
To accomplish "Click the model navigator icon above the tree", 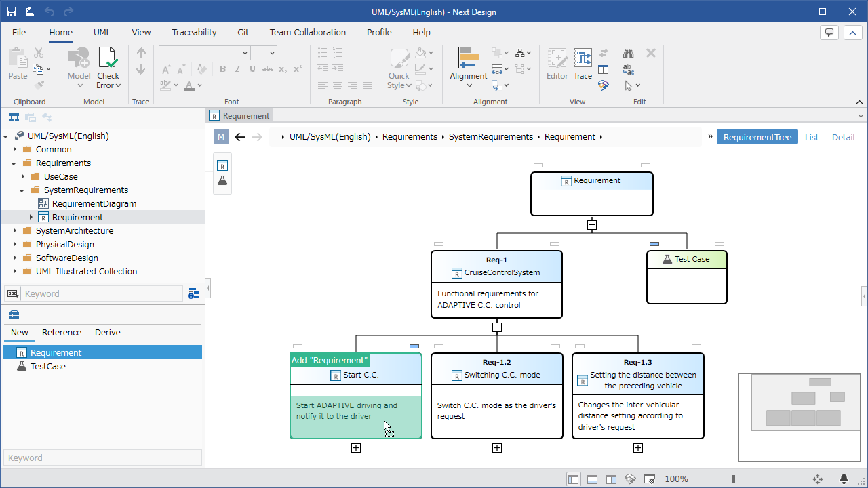I will click(x=14, y=118).
